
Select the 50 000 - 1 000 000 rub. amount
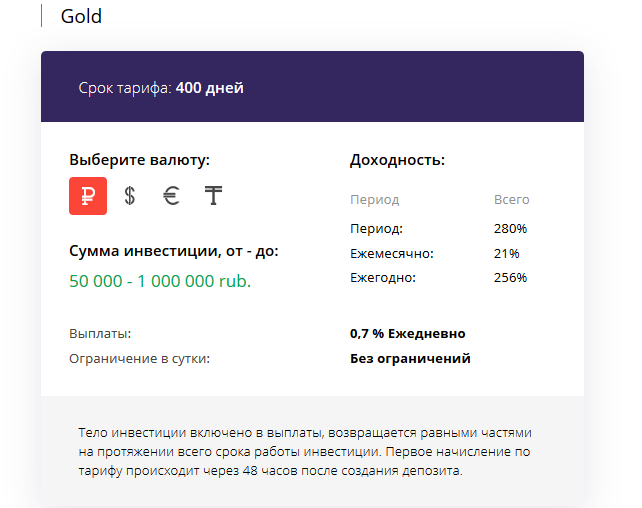[x=160, y=281]
